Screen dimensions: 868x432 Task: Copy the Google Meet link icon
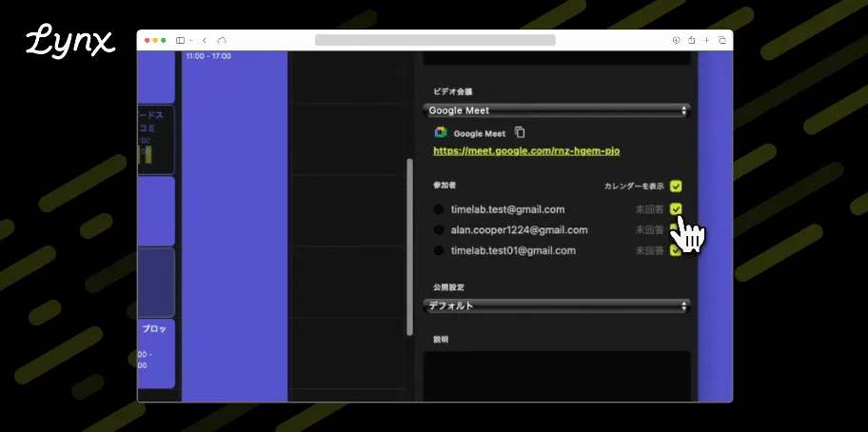click(x=520, y=133)
